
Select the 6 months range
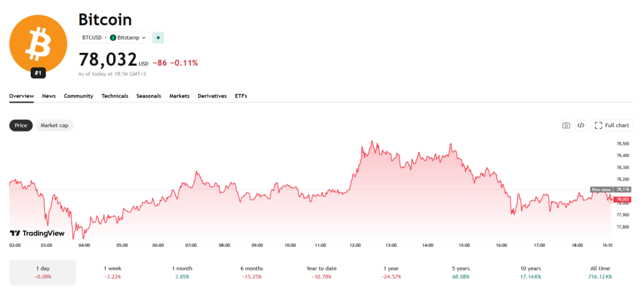point(252,273)
